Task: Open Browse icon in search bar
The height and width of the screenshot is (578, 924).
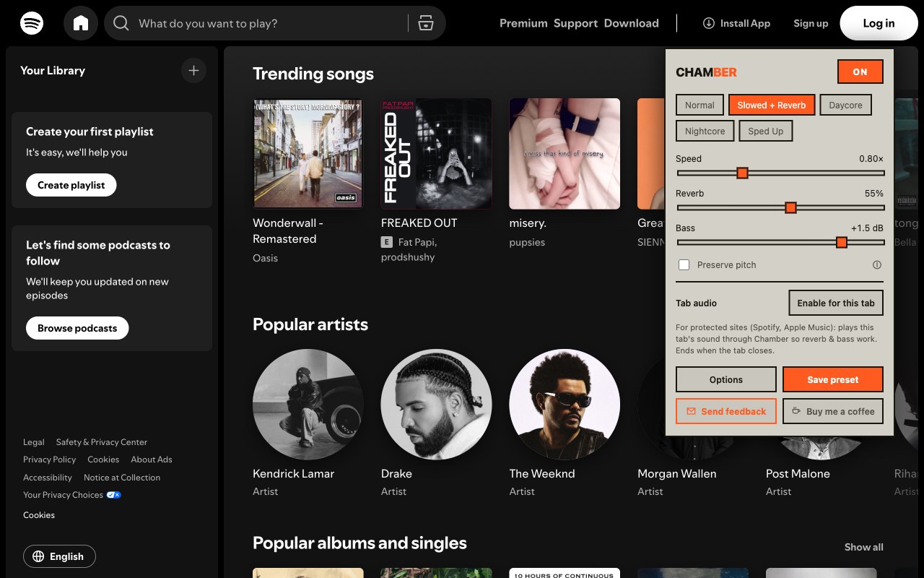Action: click(x=426, y=23)
